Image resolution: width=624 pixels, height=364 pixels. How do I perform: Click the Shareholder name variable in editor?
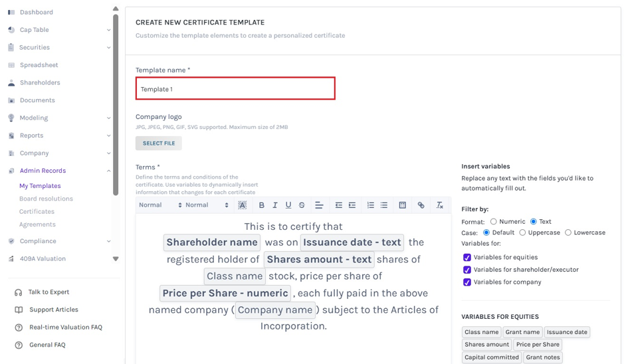pyautogui.click(x=212, y=242)
